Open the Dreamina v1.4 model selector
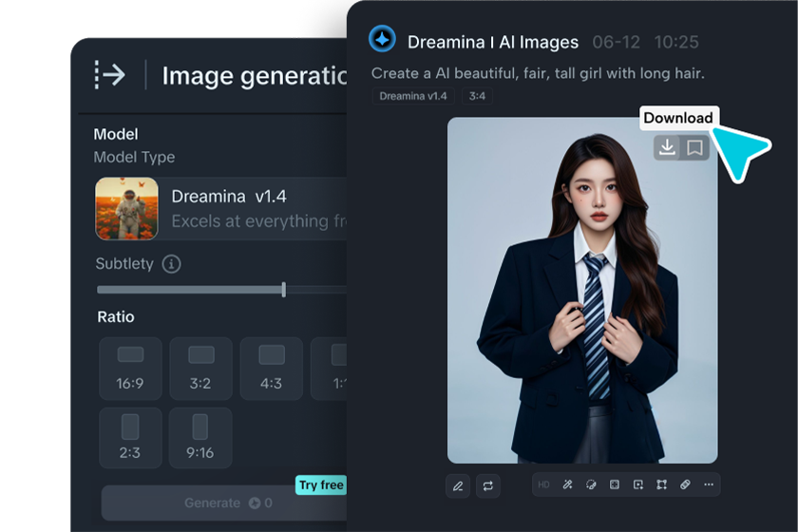The image size is (798, 532). [220, 209]
